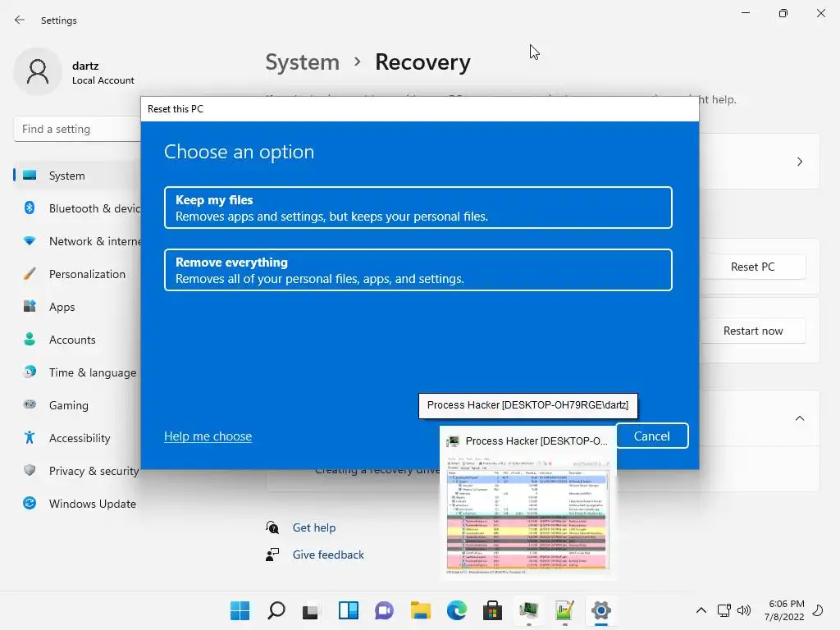
Task: Open the Process Hacker window thumbnail preview
Action: 527,503
